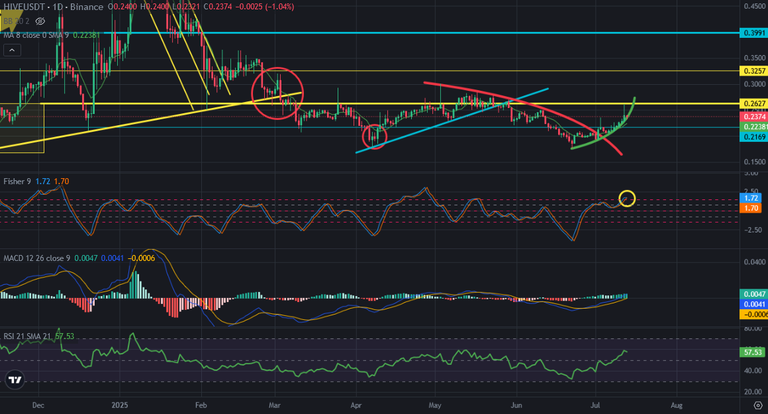Click the red 0.2374 last price label
This screenshot has height=414, width=768.
click(753, 117)
